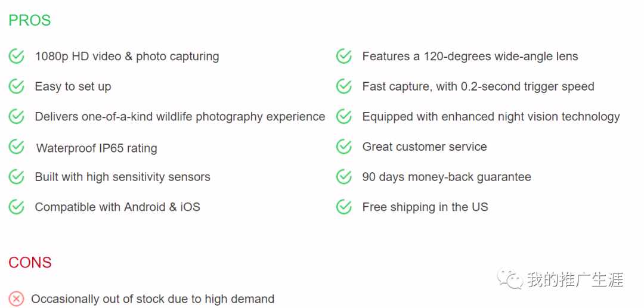Click the checkmark beside Great customer service
This screenshot has width=644, height=308.
click(344, 147)
